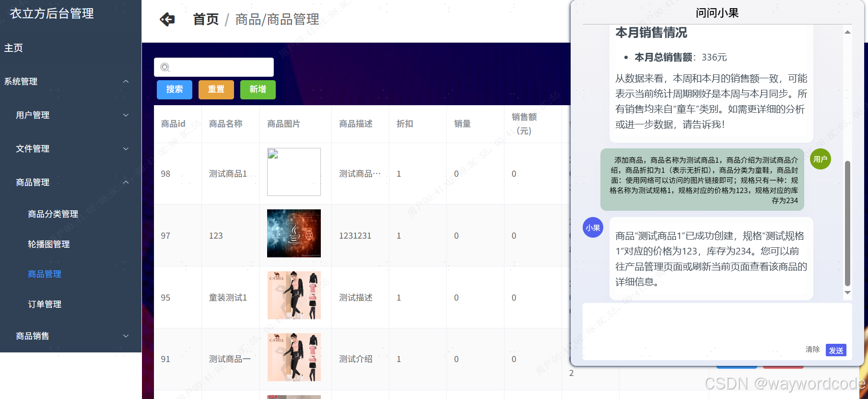Screen dimensions: 868x399
Task: Open the 主页 sidebar item
Action: (x=13, y=48)
